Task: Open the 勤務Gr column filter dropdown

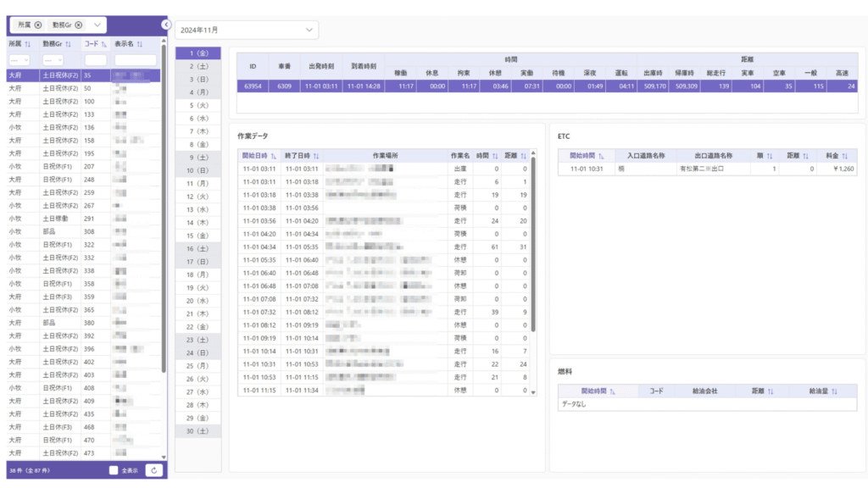Action: (x=53, y=60)
